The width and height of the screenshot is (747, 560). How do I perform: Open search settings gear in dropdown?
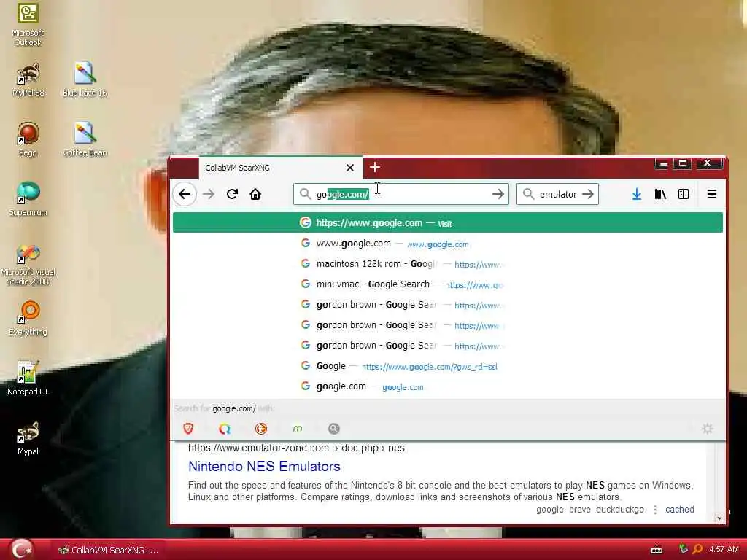pos(708,429)
